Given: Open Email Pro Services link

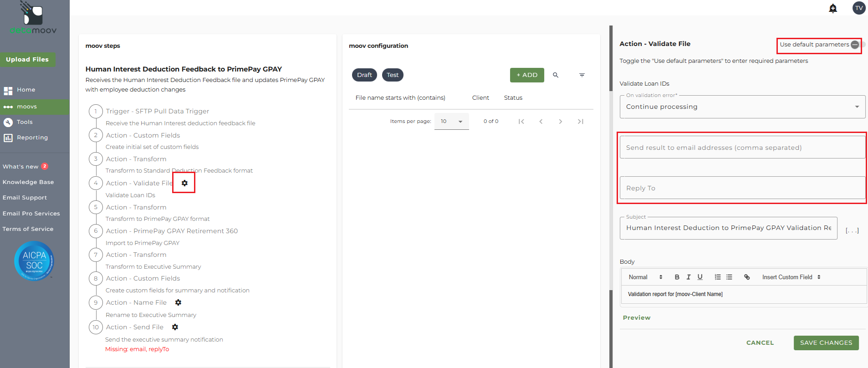Looking at the screenshot, I should tap(31, 214).
